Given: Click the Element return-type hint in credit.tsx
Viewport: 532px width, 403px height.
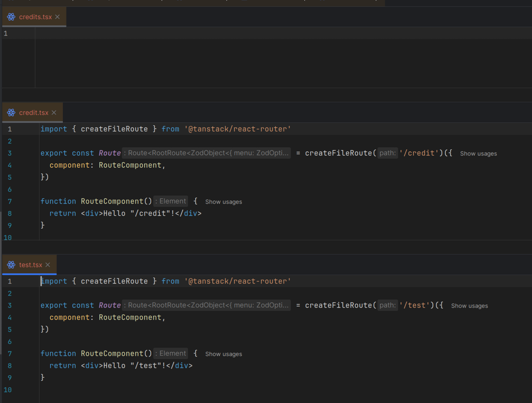Looking at the screenshot, I should pos(171,201).
